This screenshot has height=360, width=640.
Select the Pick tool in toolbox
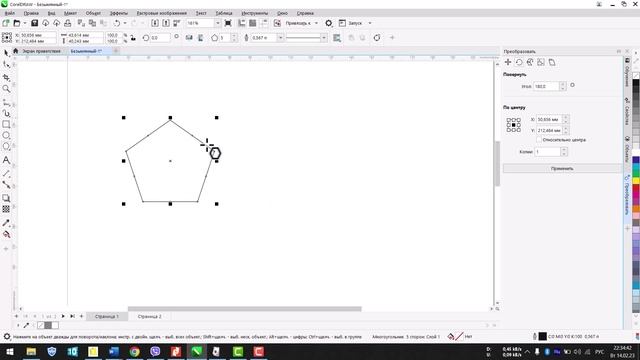(6, 53)
